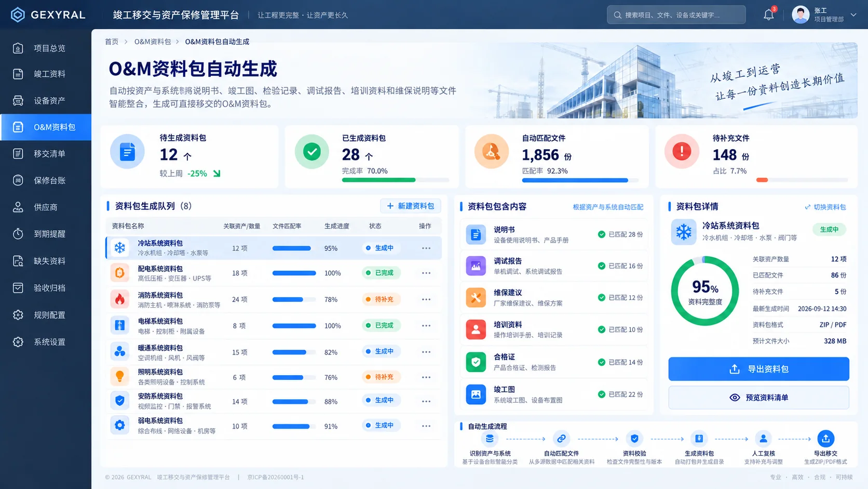Click the 人工复核 person step icon

coord(763,439)
